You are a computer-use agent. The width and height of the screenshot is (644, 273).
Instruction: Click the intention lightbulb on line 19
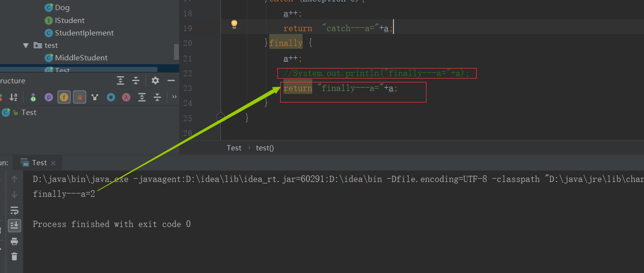[x=234, y=24]
